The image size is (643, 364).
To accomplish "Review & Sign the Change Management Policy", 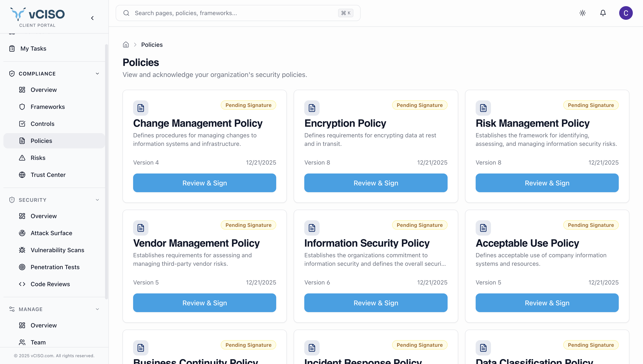I will tap(205, 183).
